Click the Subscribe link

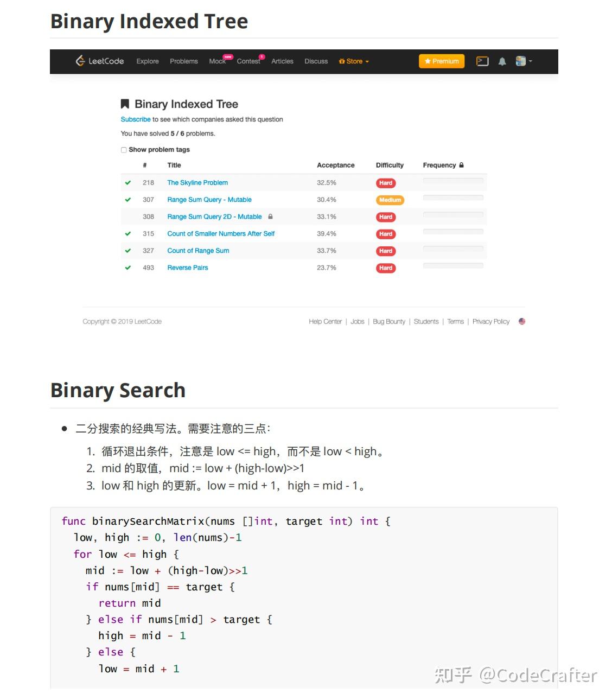coord(135,119)
